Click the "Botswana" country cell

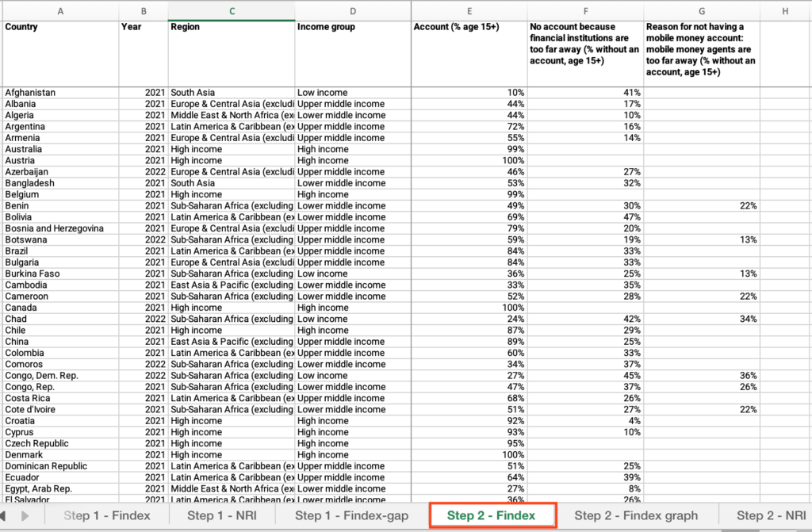point(60,240)
